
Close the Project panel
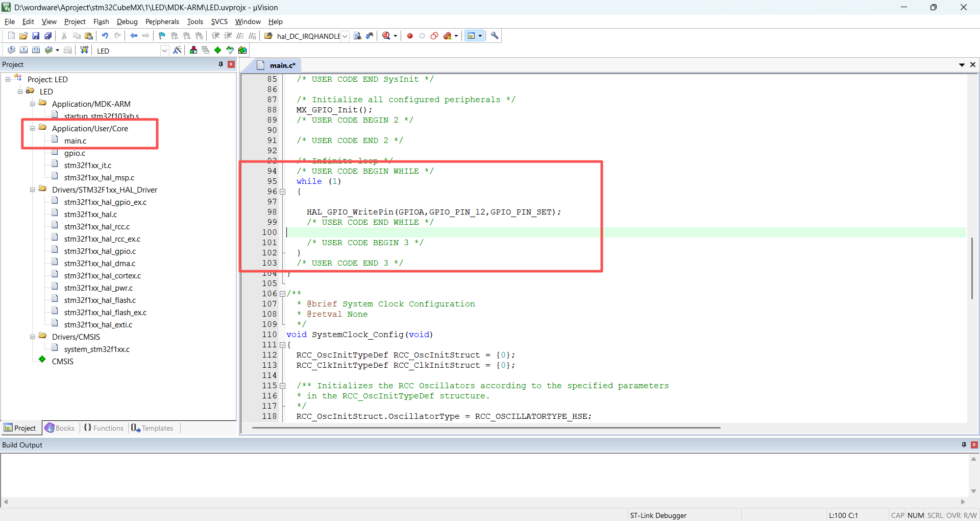(231, 64)
